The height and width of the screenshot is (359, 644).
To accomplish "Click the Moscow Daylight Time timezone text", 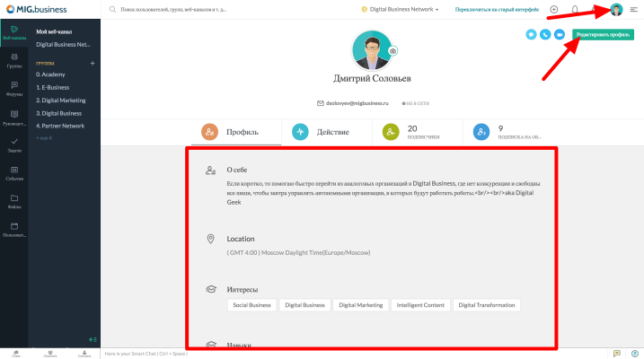I will click(x=298, y=253).
